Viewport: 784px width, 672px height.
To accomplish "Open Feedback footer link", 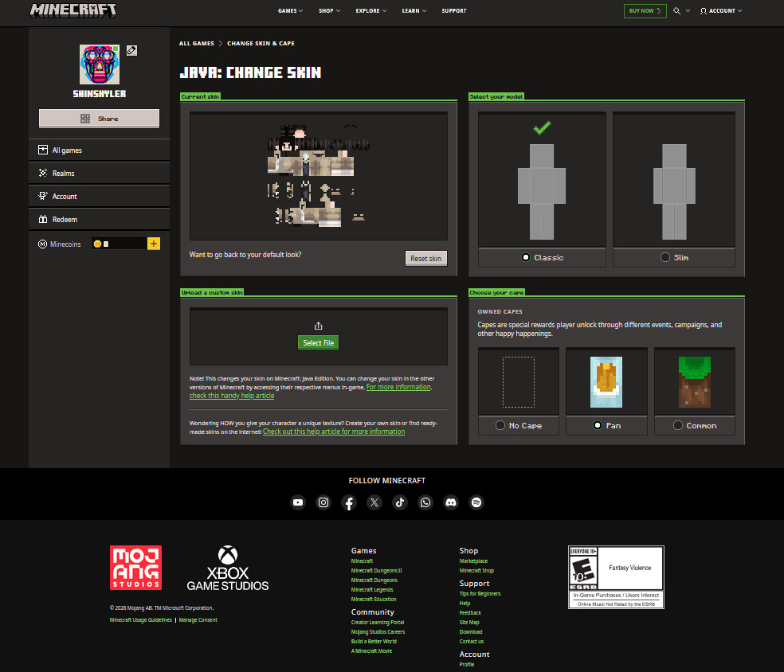I will point(470,612).
